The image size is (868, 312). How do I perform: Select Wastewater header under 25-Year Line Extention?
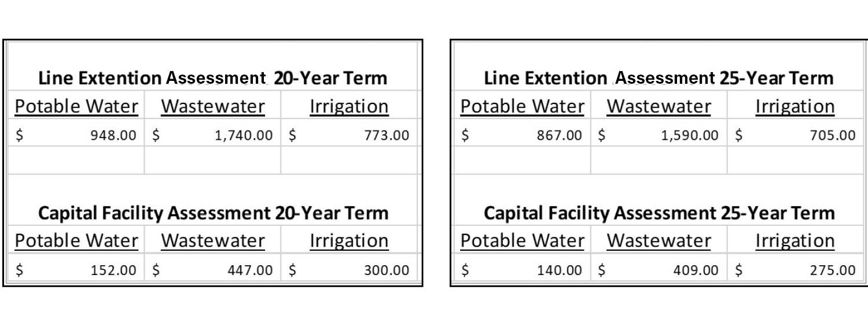pyautogui.click(x=659, y=106)
